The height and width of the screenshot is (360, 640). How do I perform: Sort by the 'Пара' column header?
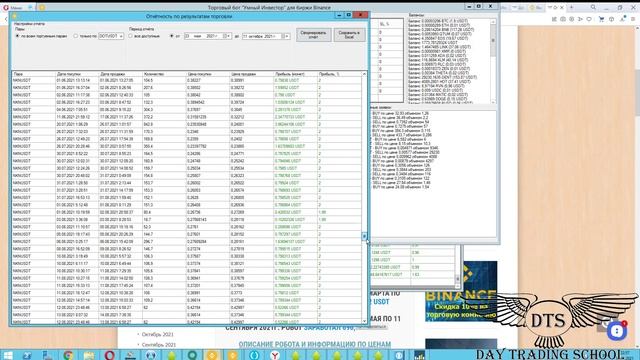pyautogui.click(x=33, y=74)
